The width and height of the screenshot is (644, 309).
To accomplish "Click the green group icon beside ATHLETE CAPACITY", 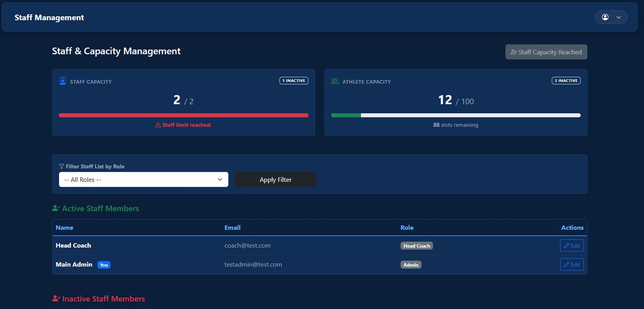I will coord(335,81).
